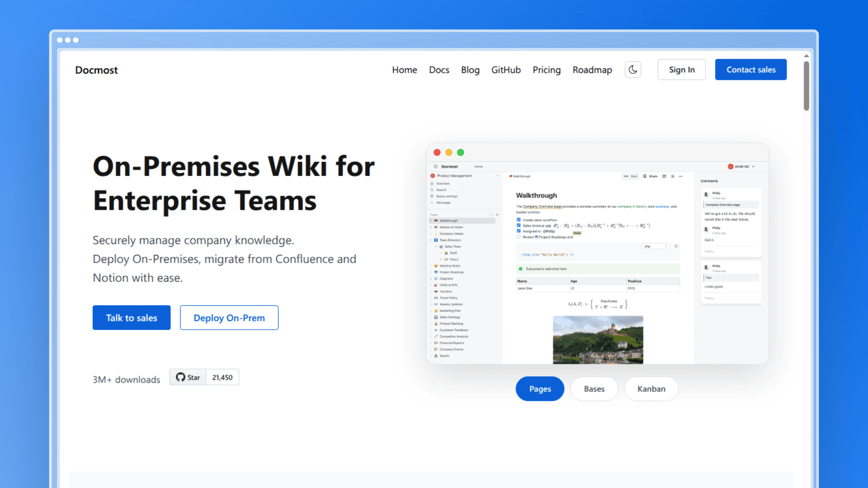Click the Team Directory page icon in tree

point(436,240)
